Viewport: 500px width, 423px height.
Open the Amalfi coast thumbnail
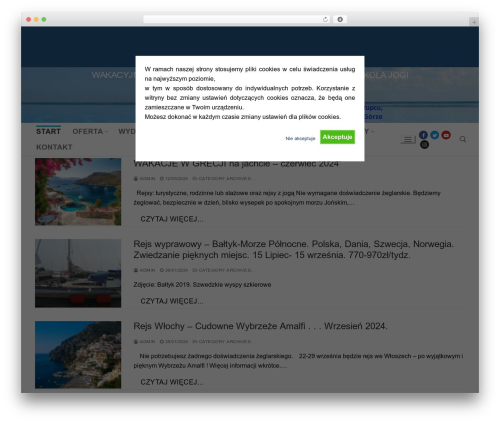coord(78,355)
